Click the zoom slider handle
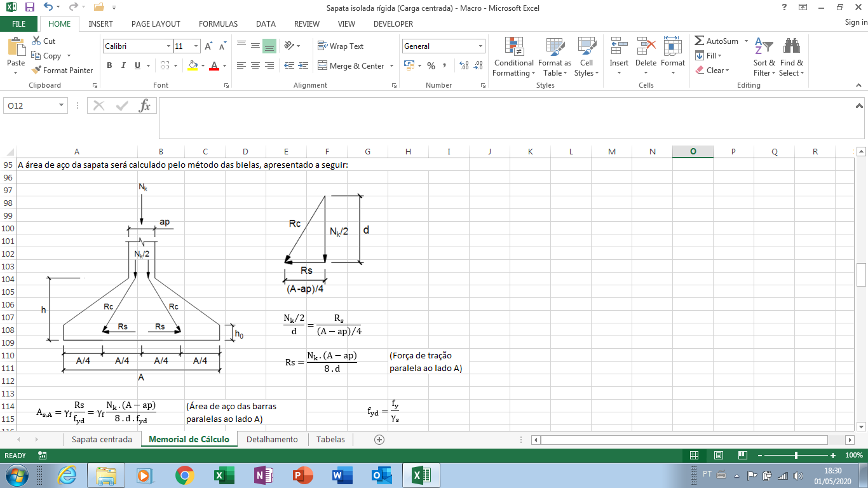This screenshot has height=488, width=868. coord(796,456)
